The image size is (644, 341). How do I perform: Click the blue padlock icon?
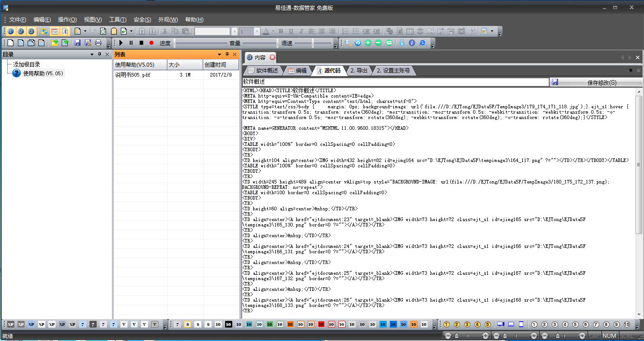tap(402, 43)
